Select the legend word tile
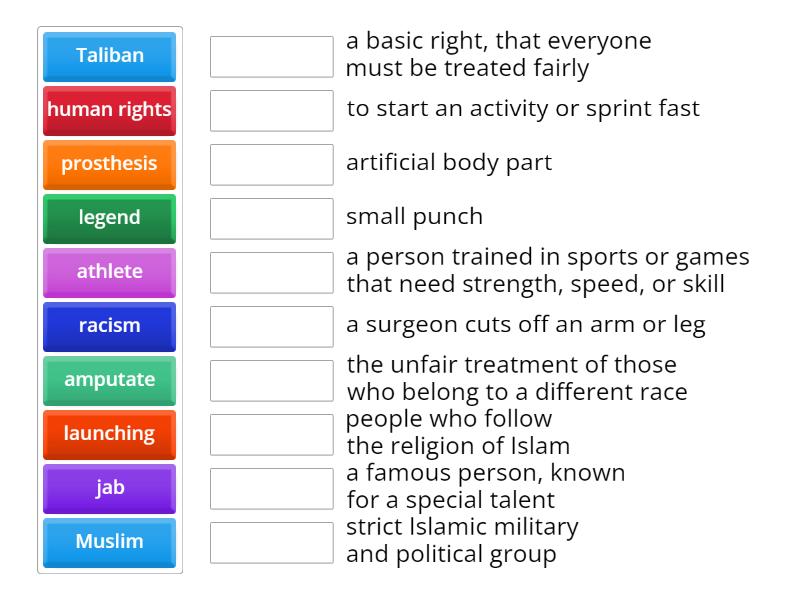This screenshot has width=800, height=600. (x=109, y=219)
